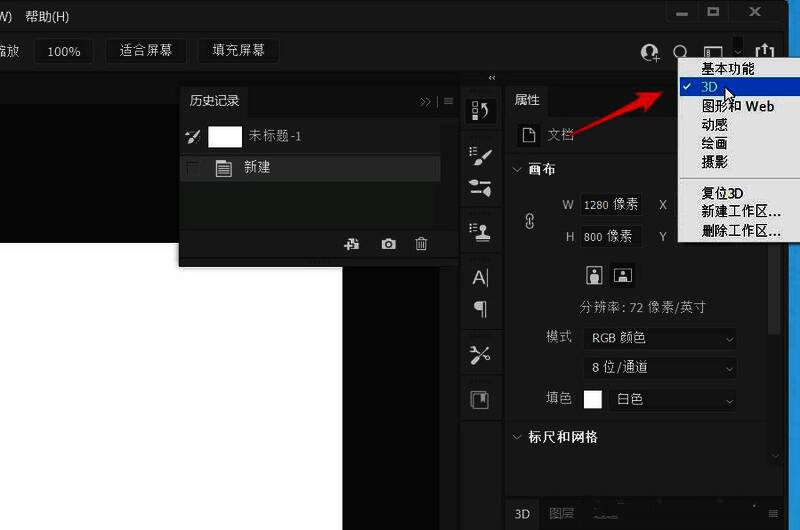Switch to the 3D tab at bottom

coord(522,514)
